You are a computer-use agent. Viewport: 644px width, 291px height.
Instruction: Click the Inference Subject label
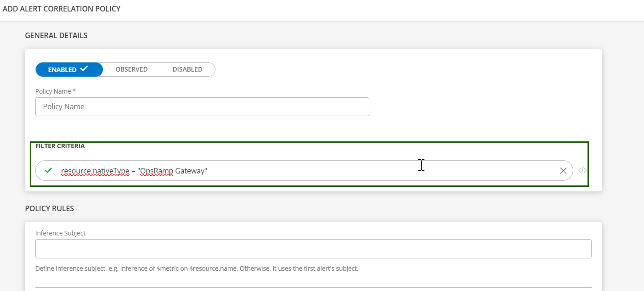(60, 233)
